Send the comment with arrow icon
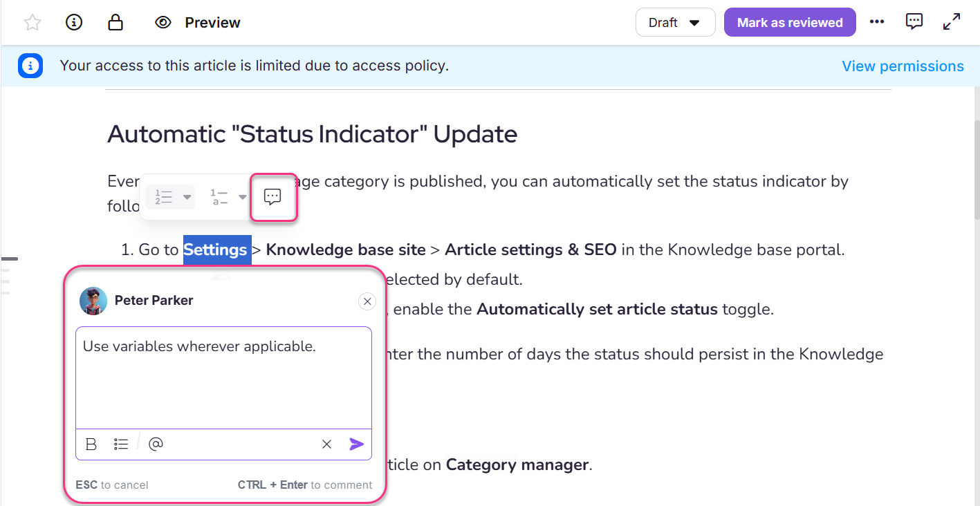980x506 pixels. pos(356,444)
